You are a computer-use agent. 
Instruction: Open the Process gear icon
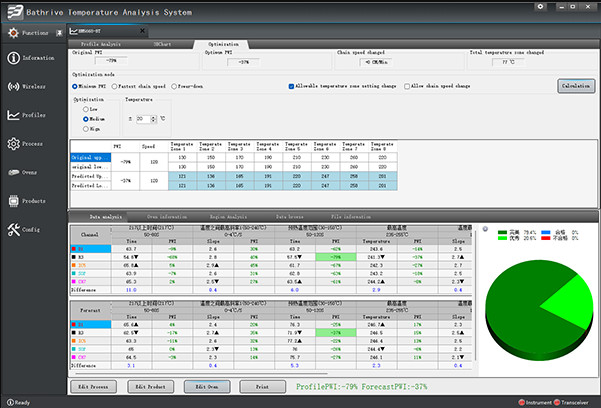pos(13,144)
